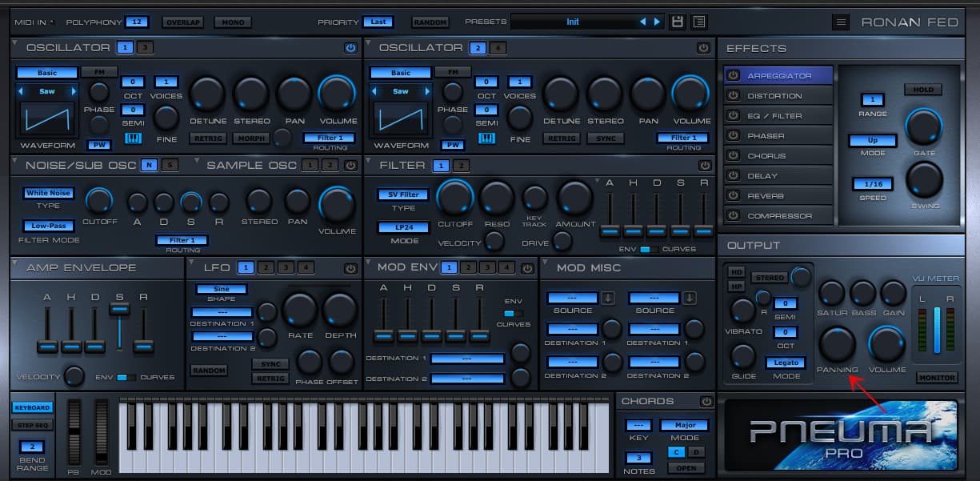Click the piano keys icon in Oscillator 1
The image size is (980, 481).
[133, 138]
